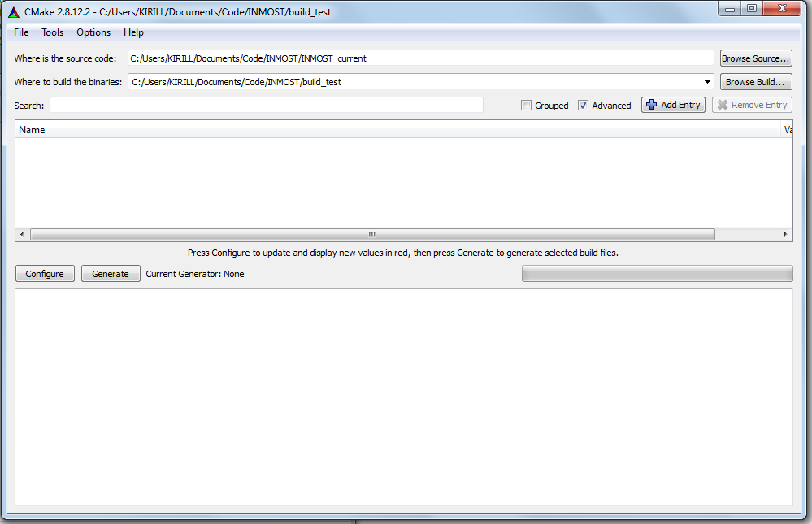Uncheck the Advanced checkbox
This screenshot has width=812, height=524.
583,105
